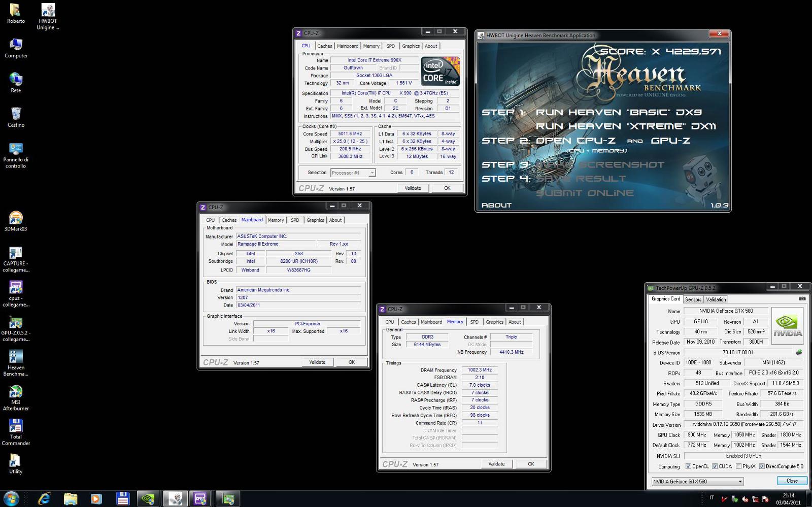The image size is (812, 507).
Task: Launch the Heaven Benchmark desktop icon
Action: 16,363
